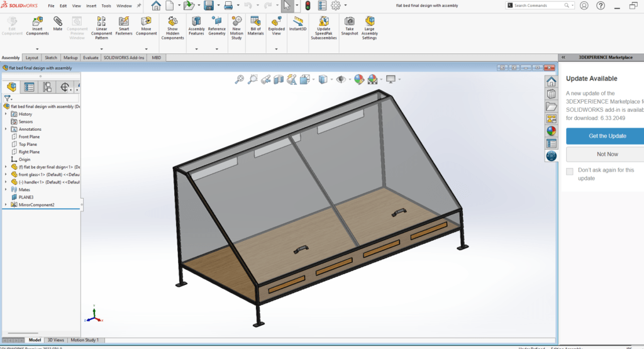Click the Edit Appearance color ball icon
644x349 pixels.
[x=359, y=79]
